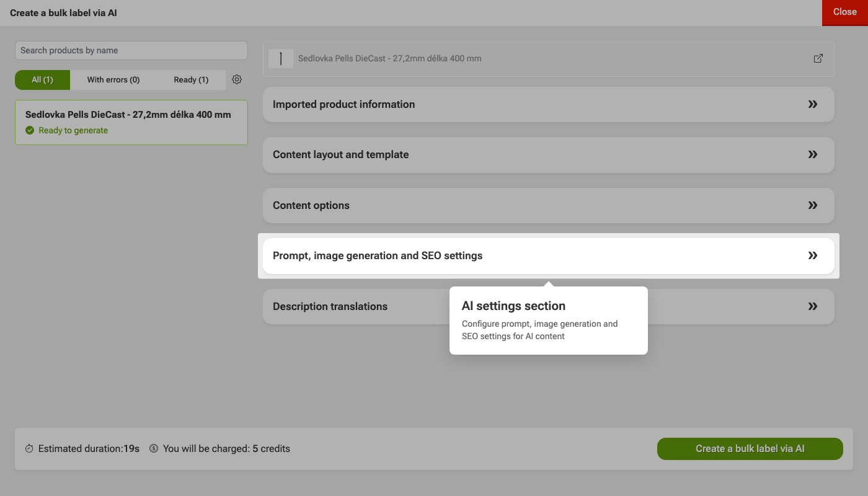Viewport: 868px width, 496px height.
Task: Select Sedlovka Pells DieCast product card
Action: click(131, 123)
